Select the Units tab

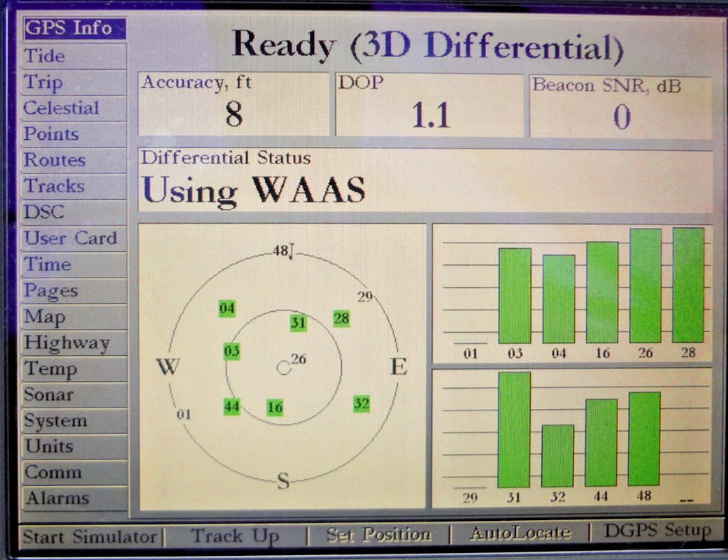point(74,446)
